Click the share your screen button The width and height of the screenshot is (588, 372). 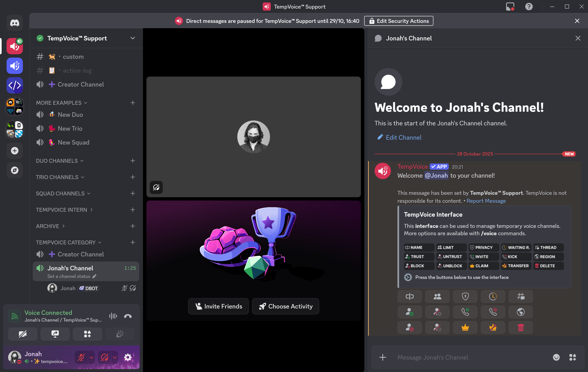tap(55, 334)
